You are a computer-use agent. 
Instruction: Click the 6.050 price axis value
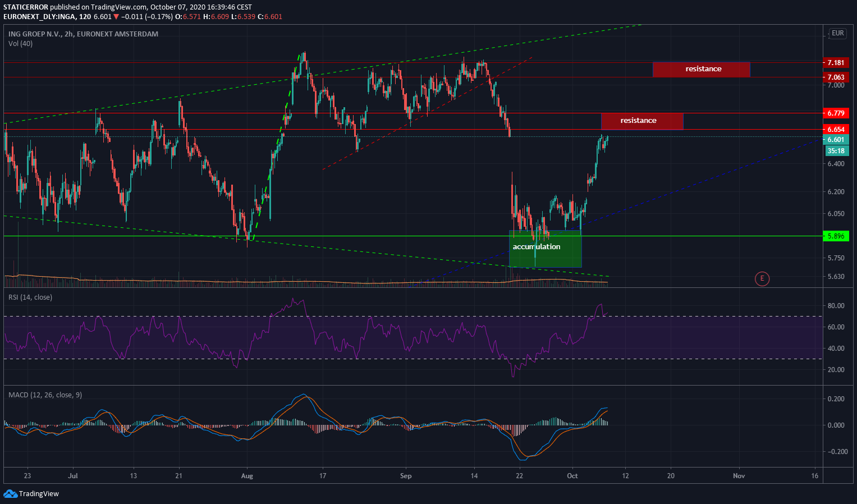click(x=836, y=213)
